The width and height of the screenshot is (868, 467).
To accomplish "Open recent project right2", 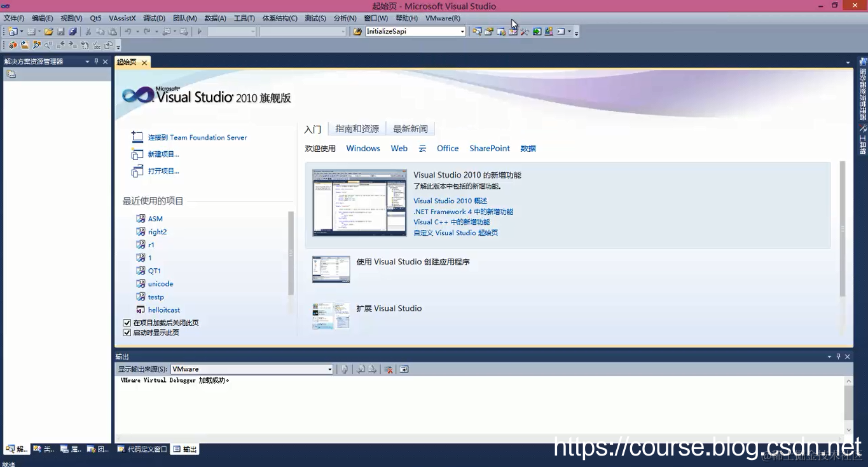I will 158,232.
